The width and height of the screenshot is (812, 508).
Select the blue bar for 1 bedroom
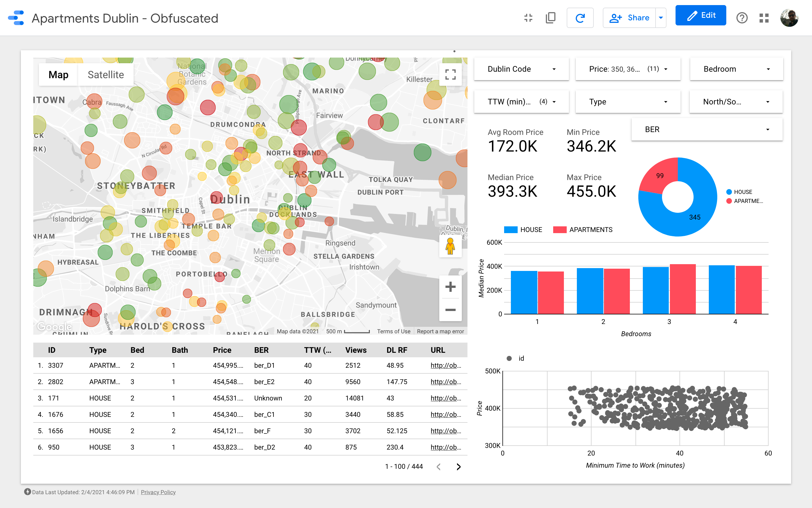pos(524,292)
